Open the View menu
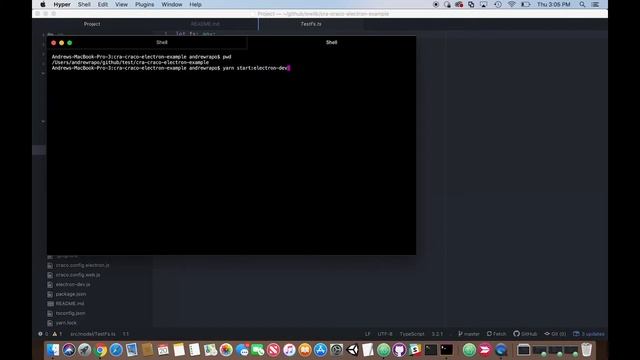The image size is (640, 360). coord(121,4)
